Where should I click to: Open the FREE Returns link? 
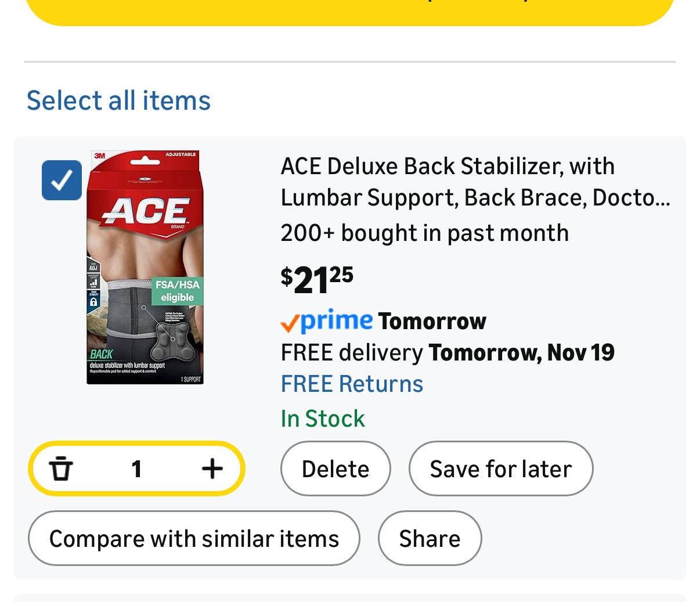pos(352,384)
